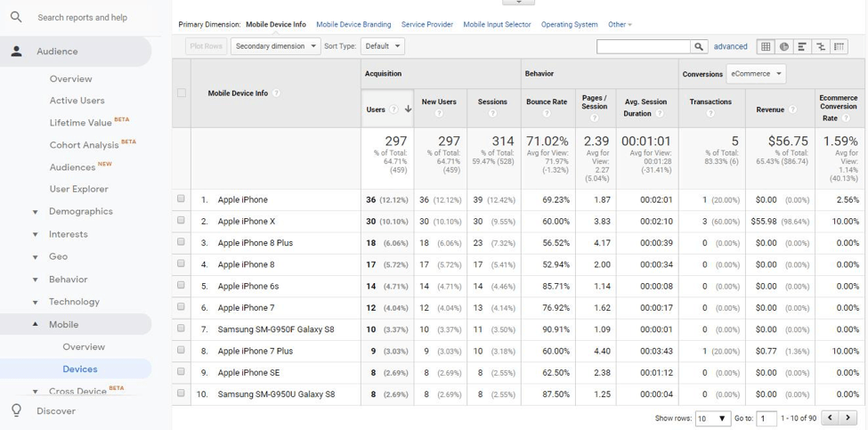Click the magnifier button beside table search
Viewport: 868px width, 430px height.
click(699, 46)
